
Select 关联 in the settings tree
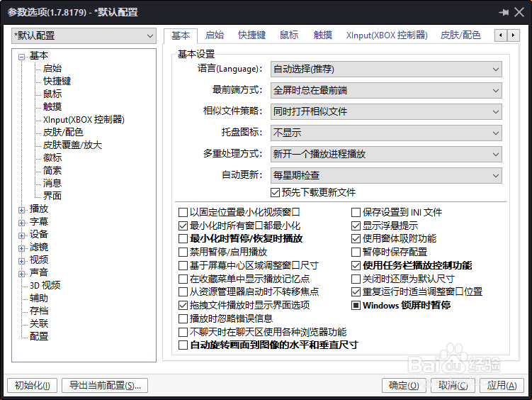pos(39,323)
